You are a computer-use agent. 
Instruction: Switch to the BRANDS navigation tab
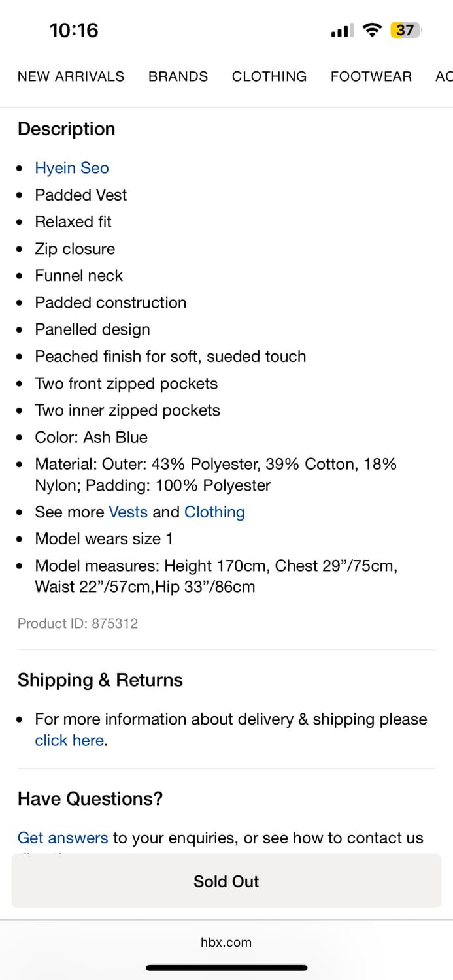pos(178,76)
